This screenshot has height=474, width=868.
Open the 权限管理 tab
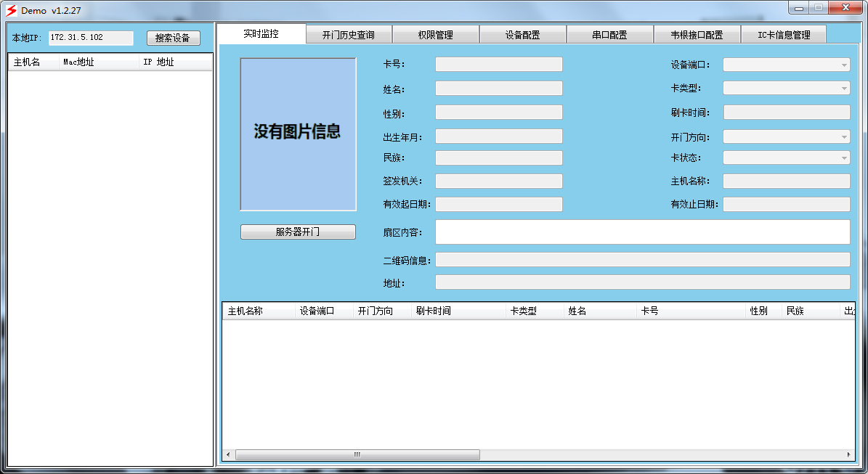coord(436,35)
